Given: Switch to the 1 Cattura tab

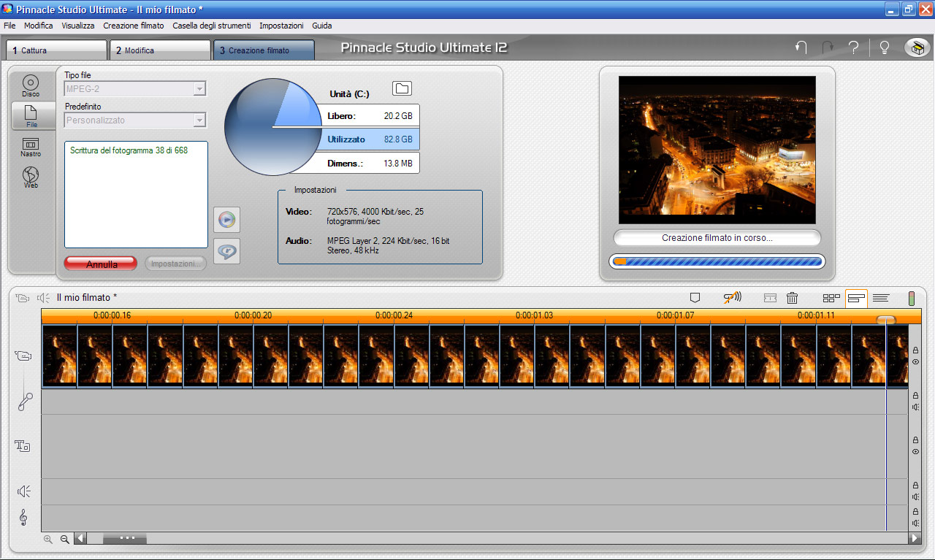Looking at the screenshot, I should pyautogui.click(x=57, y=50).
